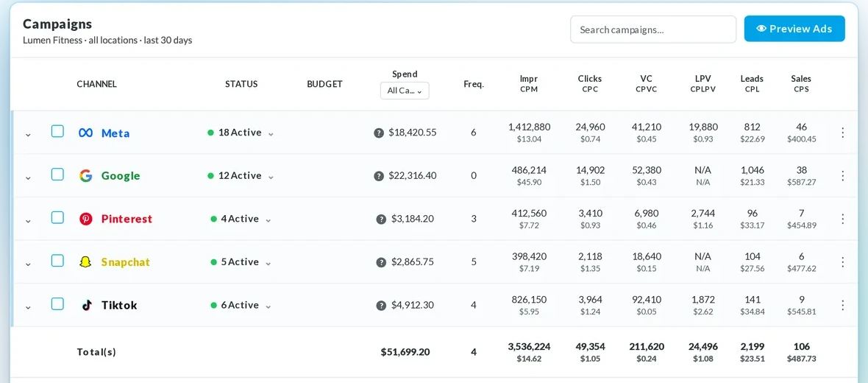The image size is (868, 383).
Task: Click Pinterest spend value $3,184.20
Action: (x=413, y=219)
